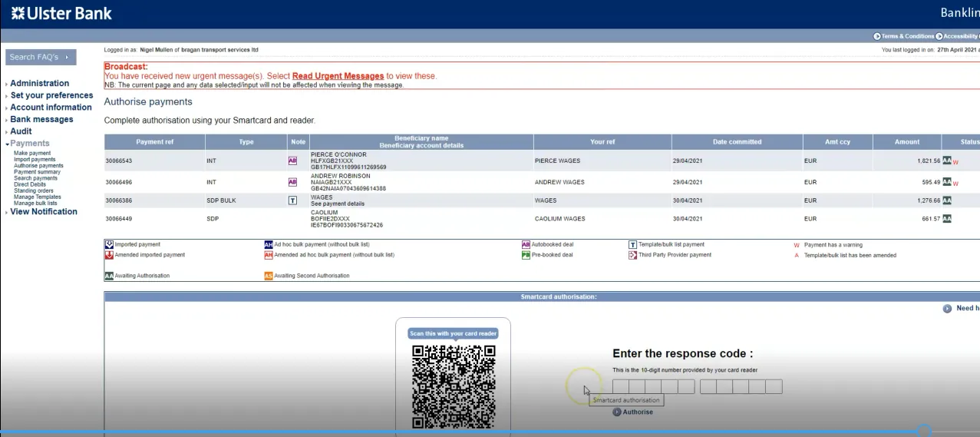This screenshot has width=980, height=437.
Task: Open Manage Templates in the sidebar
Action: click(x=38, y=197)
